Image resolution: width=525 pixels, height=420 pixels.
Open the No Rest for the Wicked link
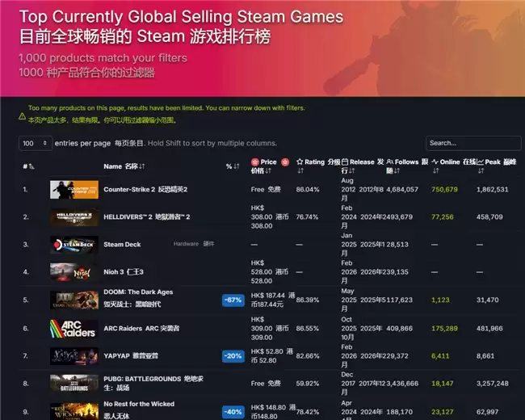point(139,404)
